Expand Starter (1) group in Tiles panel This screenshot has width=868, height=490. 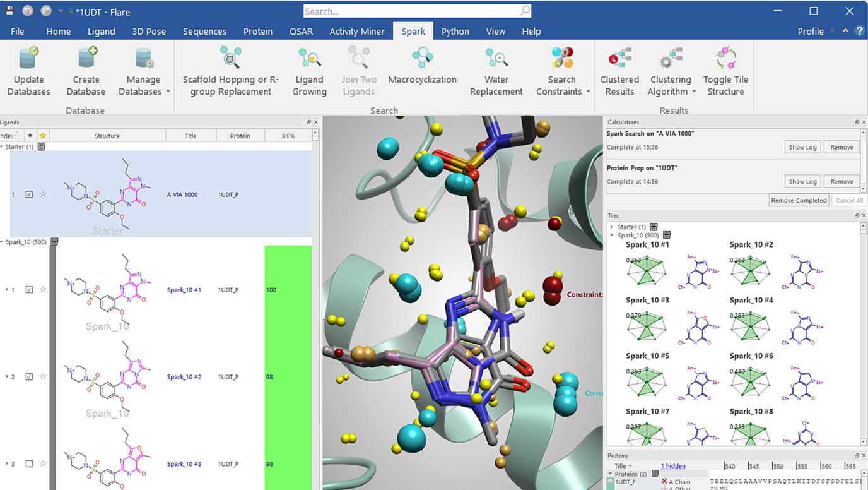point(611,227)
